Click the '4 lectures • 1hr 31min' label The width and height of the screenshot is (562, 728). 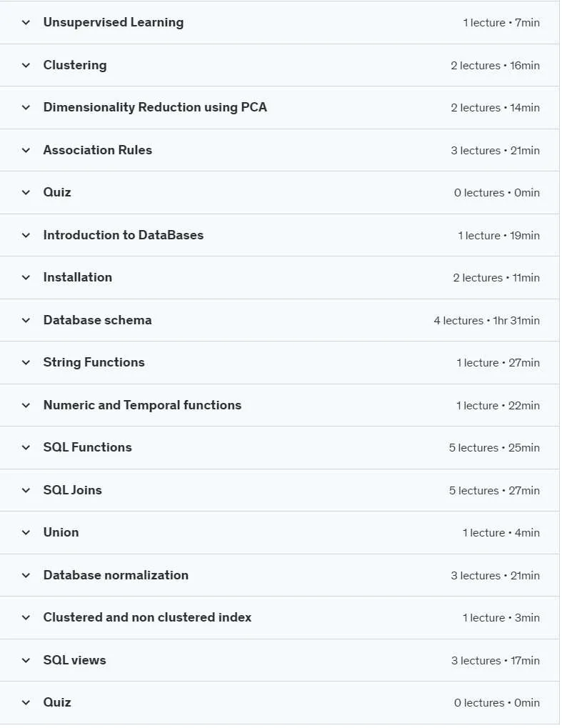(486, 320)
